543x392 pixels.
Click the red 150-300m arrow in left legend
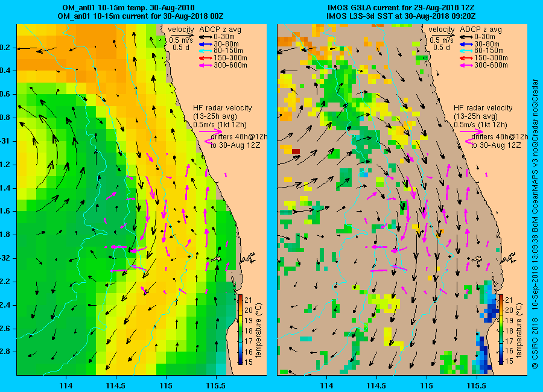205,58
